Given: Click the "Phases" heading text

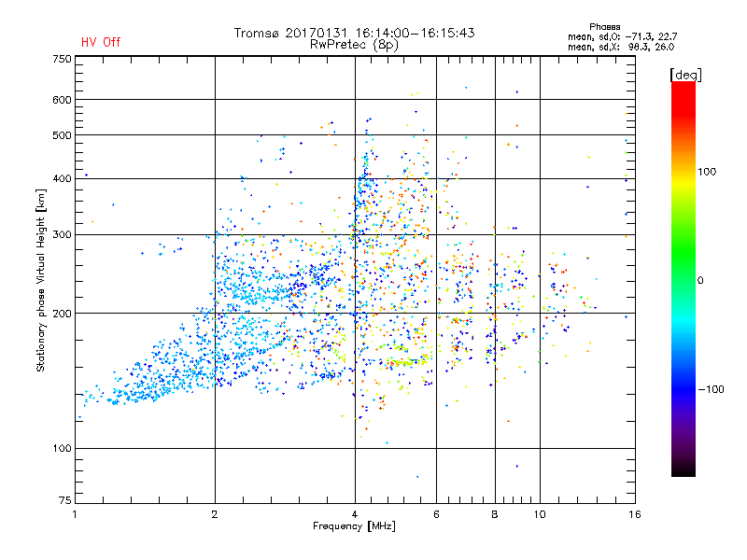Looking at the screenshot, I should tap(604, 27).
